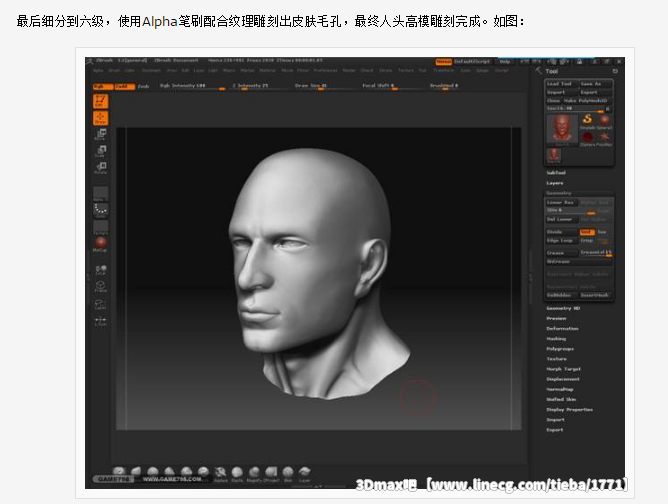Click the Del Lower button
The width and height of the screenshot is (668, 504).
[x=562, y=219]
